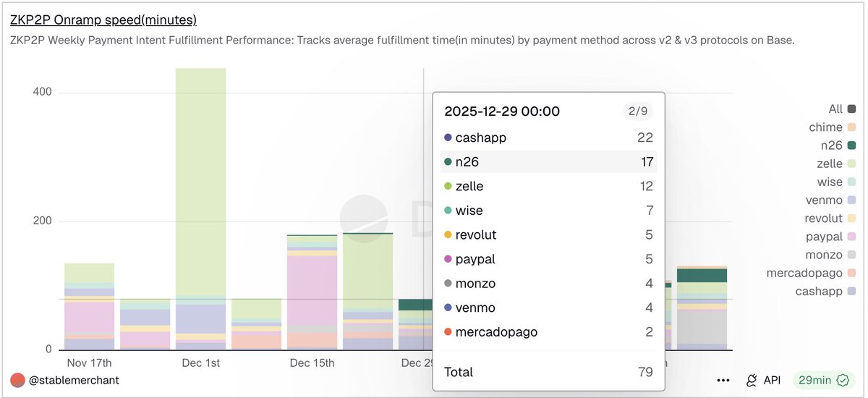Click the 29min refresh status badge

pos(823,380)
